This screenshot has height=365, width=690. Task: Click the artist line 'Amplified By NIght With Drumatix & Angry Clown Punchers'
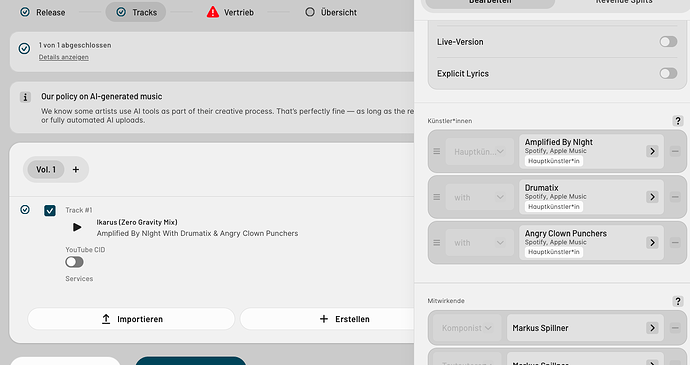tap(198, 233)
